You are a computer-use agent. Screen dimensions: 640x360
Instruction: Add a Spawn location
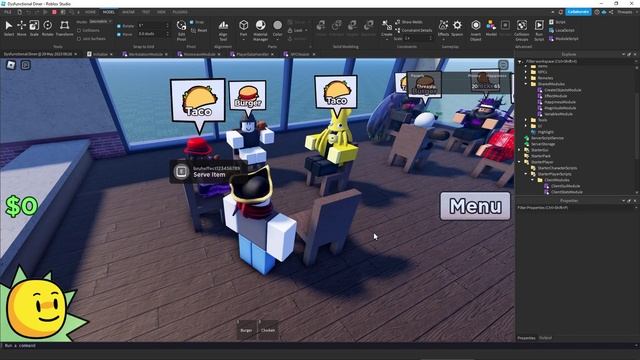tap(457, 28)
